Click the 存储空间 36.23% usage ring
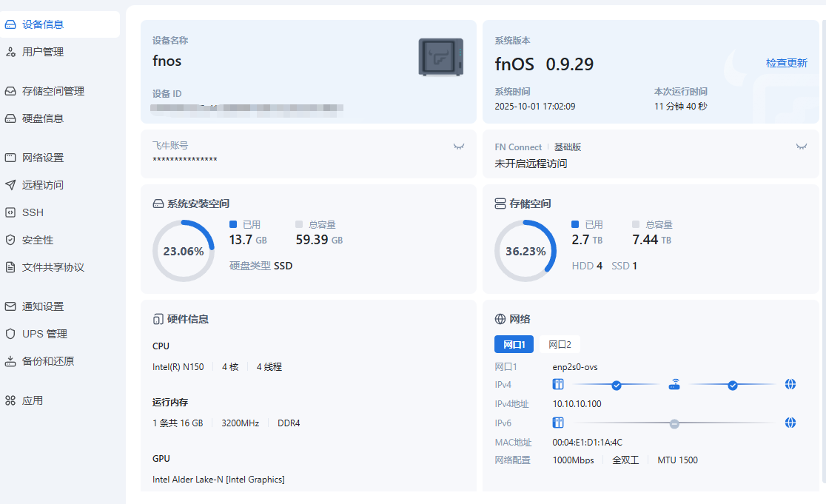Image resolution: width=826 pixels, height=504 pixels. point(526,251)
